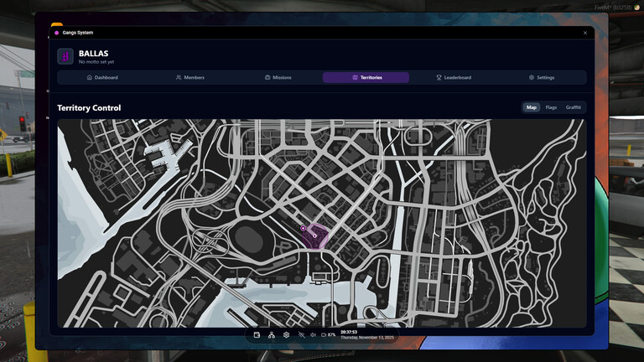Click the Ballas gang logo icon

click(65, 56)
